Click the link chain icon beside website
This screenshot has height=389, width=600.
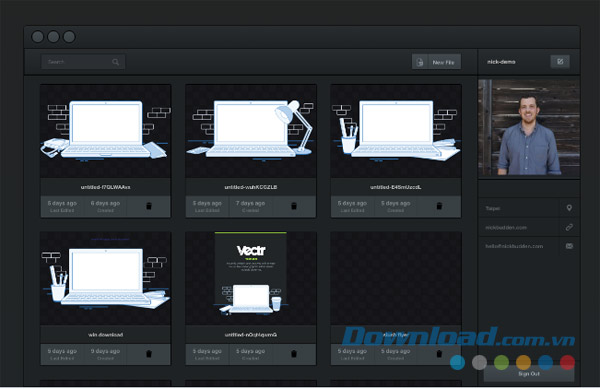[x=569, y=227]
